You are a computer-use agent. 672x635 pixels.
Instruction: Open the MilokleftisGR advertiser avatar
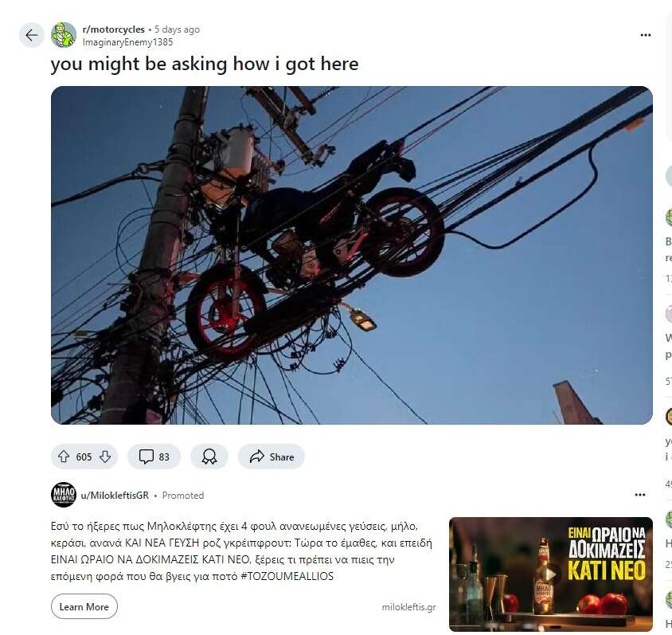click(64, 495)
